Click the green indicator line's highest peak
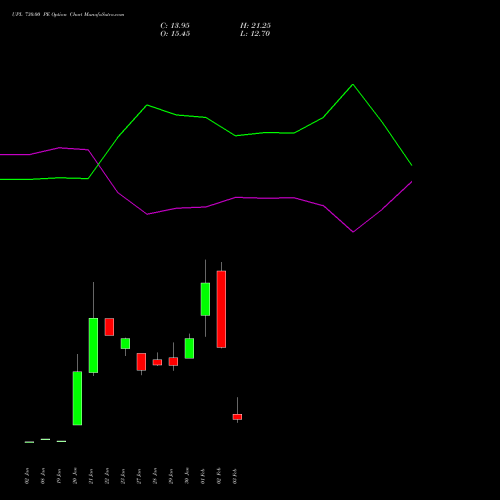The width and height of the screenshot is (500, 500). pyautogui.click(x=353, y=85)
